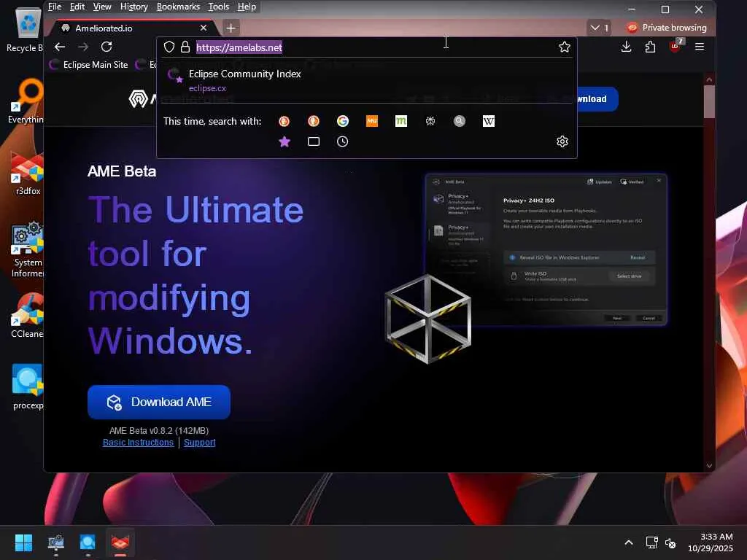Search with the spider-like engine icon
The image size is (747, 560).
click(x=430, y=121)
